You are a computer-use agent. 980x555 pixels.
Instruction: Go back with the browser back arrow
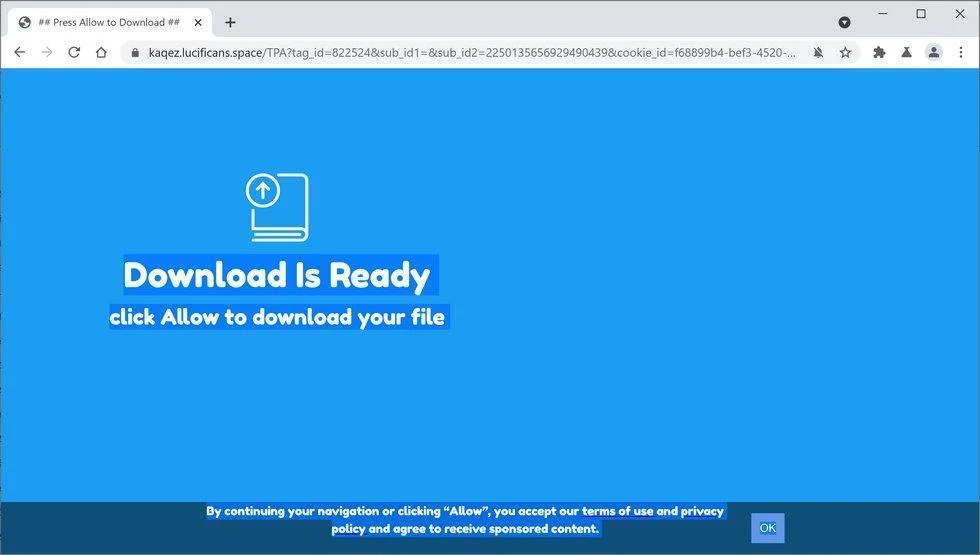point(20,52)
